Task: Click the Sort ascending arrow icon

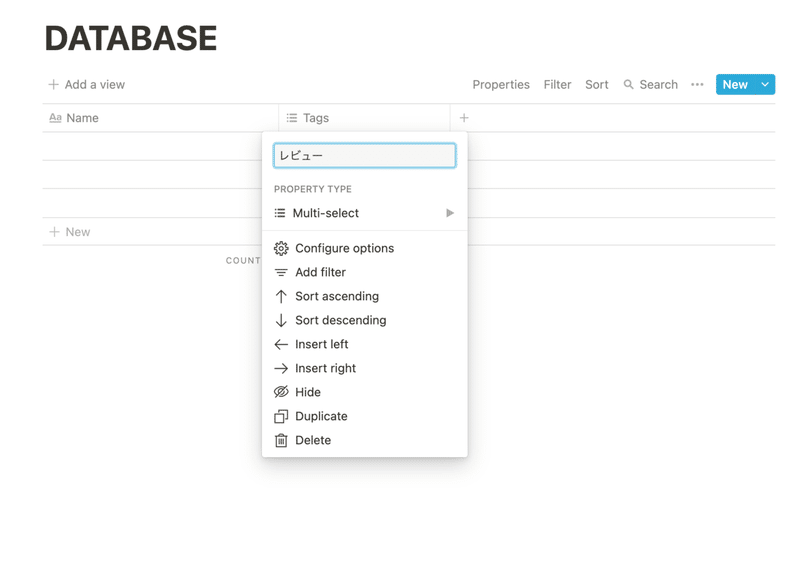Action: pos(281,296)
